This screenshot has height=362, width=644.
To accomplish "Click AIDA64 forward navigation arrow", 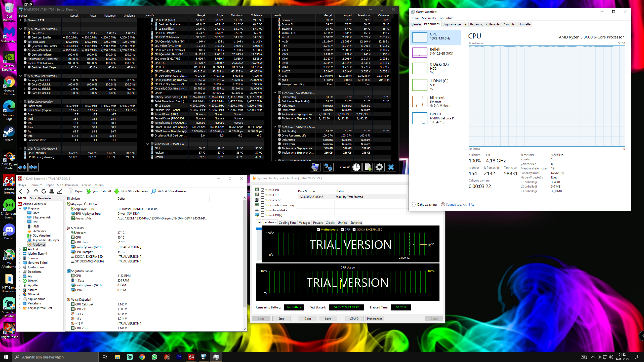I will 28,191.
